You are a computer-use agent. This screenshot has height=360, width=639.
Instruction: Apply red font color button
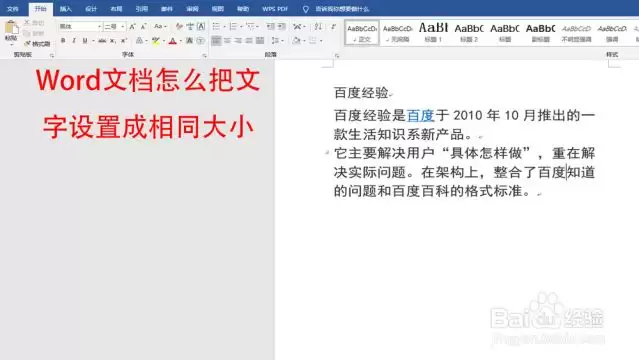[x=173, y=40]
